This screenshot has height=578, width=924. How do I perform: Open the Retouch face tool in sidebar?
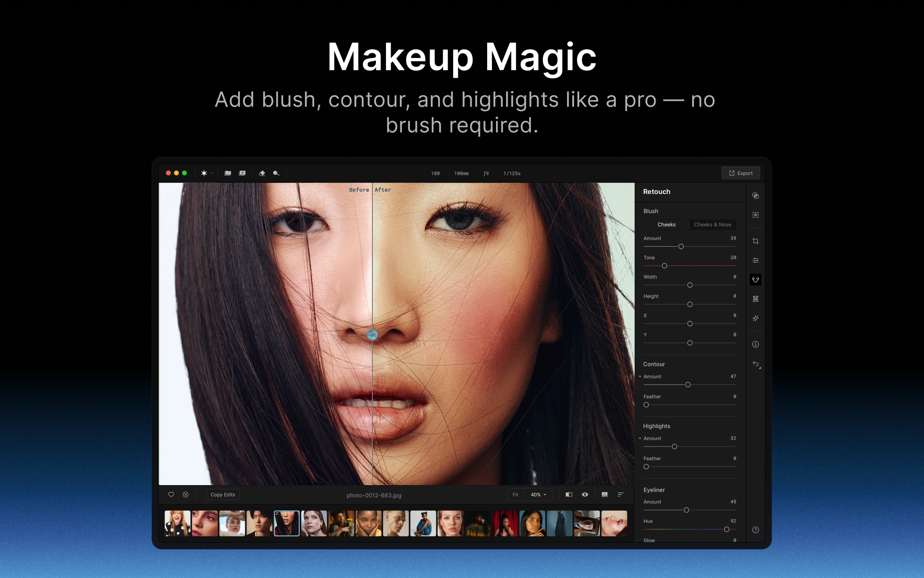coord(755,280)
